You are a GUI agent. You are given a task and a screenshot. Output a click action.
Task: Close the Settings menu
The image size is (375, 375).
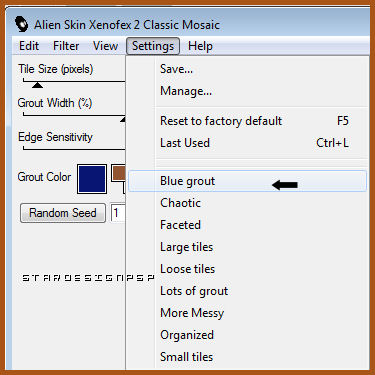(x=153, y=46)
